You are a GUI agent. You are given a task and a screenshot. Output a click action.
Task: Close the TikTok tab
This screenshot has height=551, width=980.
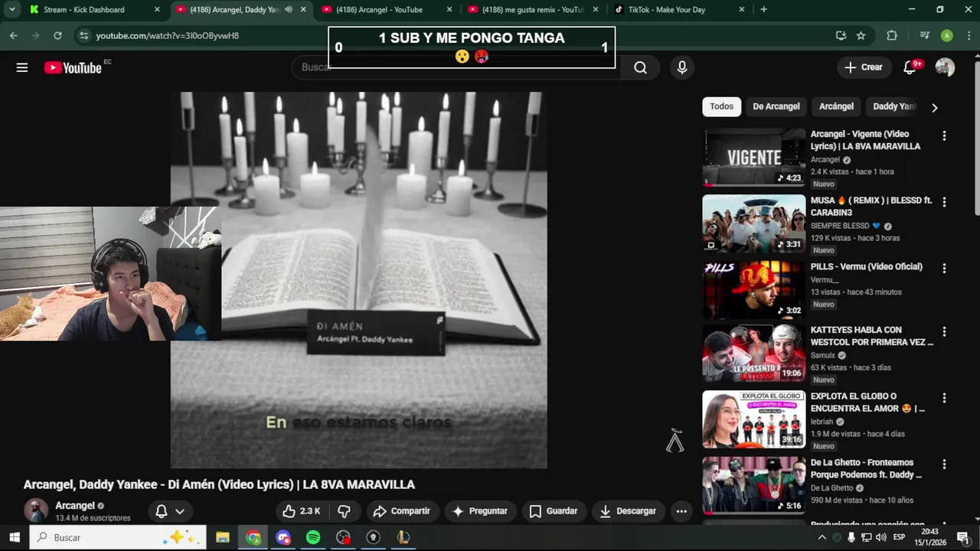coord(741,10)
